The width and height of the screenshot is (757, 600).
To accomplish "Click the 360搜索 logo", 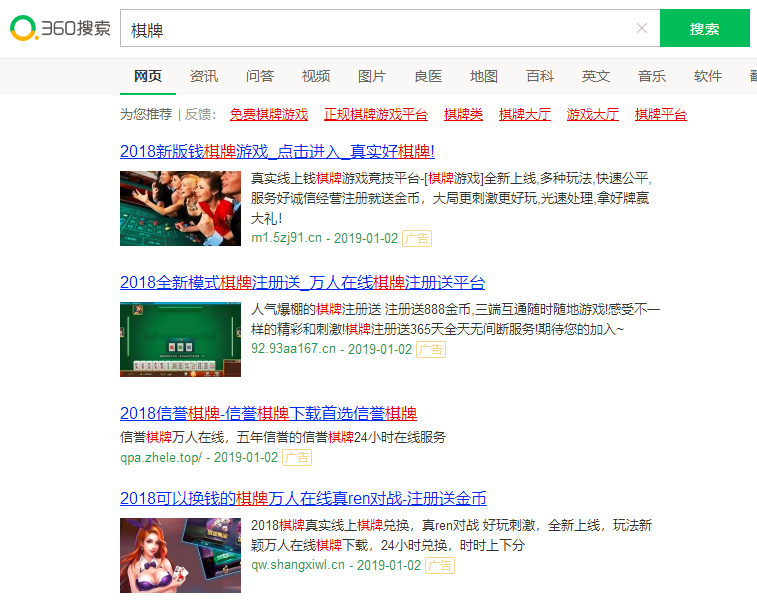I will point(60,28).
